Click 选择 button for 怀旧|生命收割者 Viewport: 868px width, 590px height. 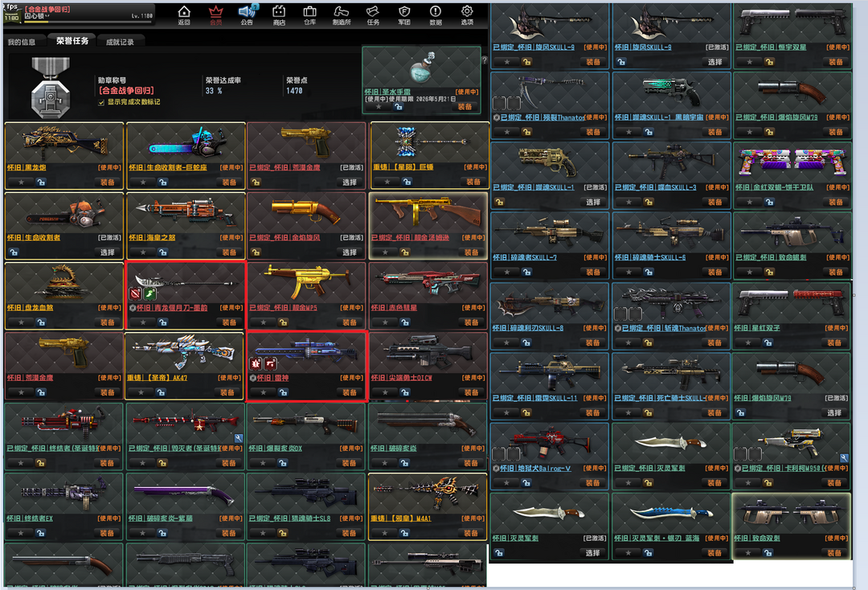(106, 252)
